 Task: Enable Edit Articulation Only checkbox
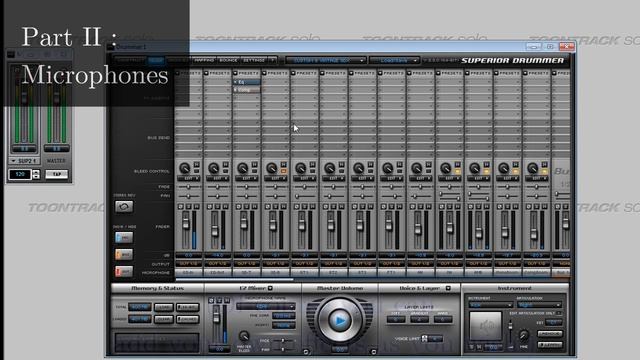coord(559,313)
